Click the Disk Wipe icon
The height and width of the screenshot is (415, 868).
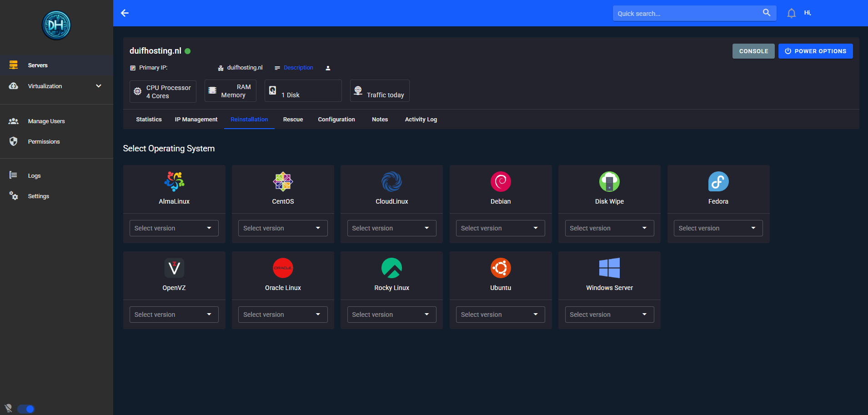click(x=609, y=181)
